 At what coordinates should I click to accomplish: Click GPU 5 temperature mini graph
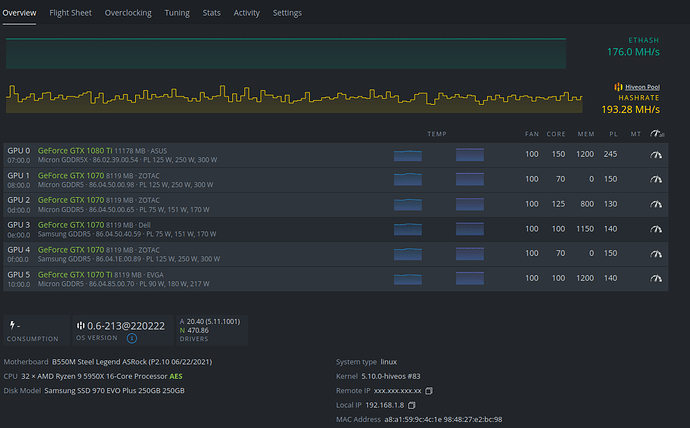click(x=407, y=278)
